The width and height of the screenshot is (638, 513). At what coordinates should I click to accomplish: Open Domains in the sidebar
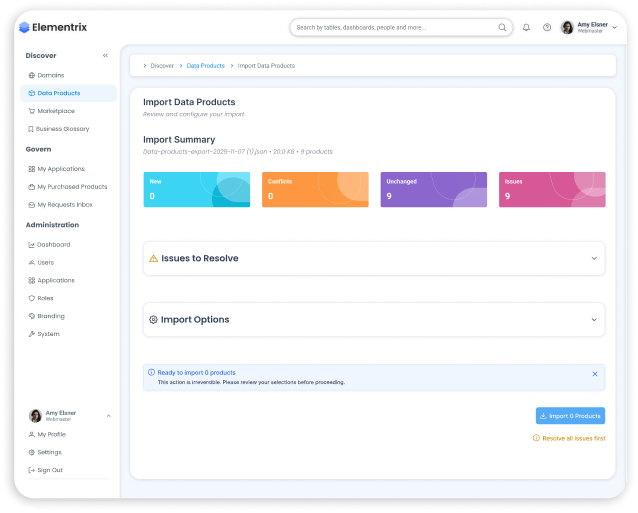[x=50, y=75]
